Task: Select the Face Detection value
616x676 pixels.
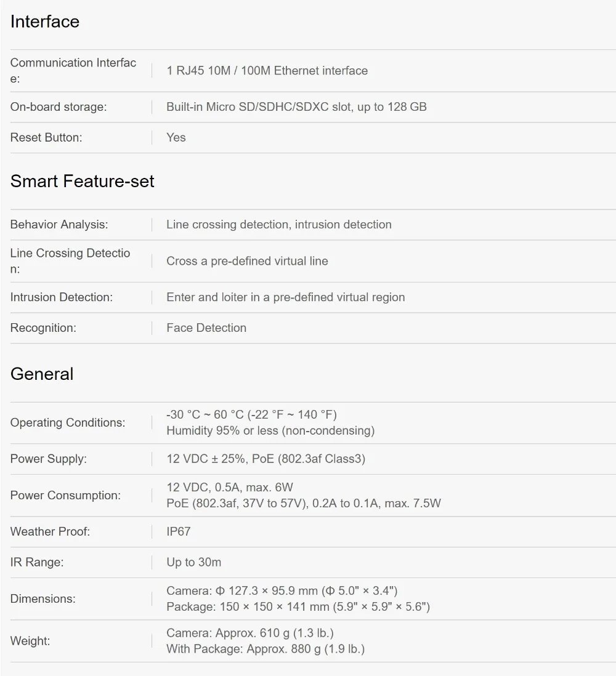Action: tap(206, 328)
